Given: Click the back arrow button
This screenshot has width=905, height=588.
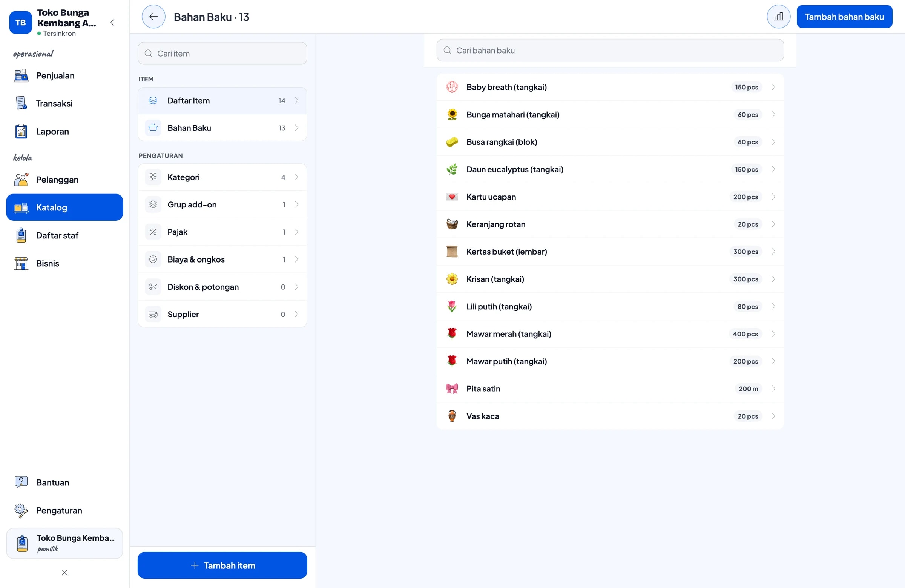Looking at the screenshot, I should click(x=153, y=17).
